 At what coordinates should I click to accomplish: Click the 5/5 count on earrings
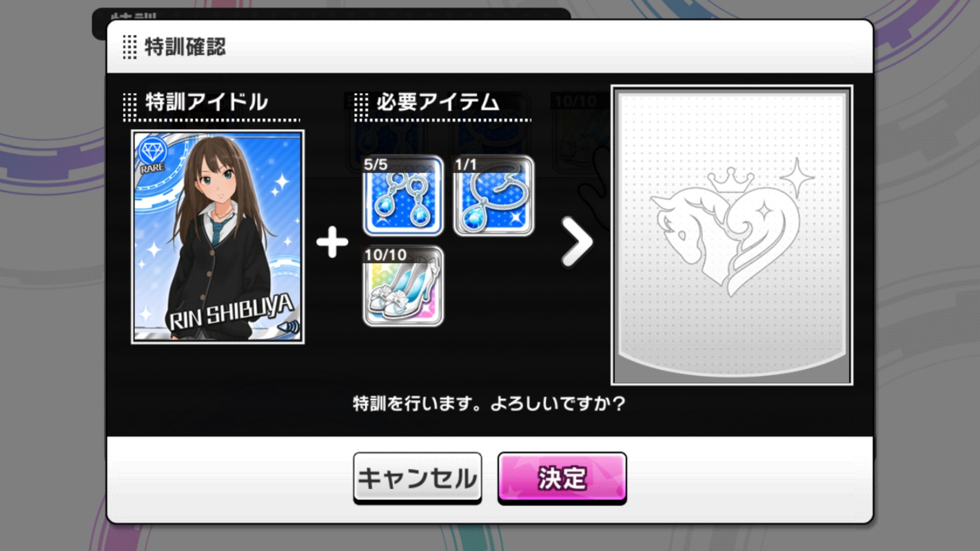click(376, 165)
